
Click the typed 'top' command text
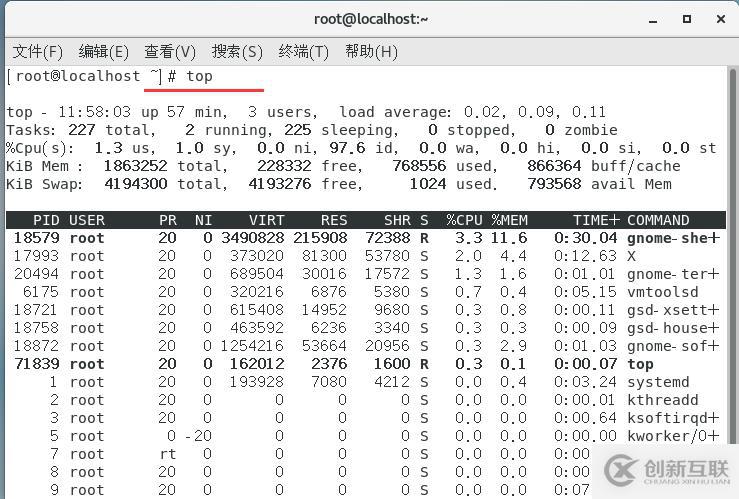(199, 76)
